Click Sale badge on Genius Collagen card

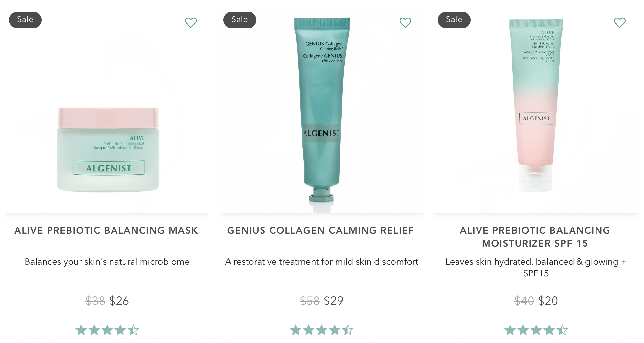[240, 20]
